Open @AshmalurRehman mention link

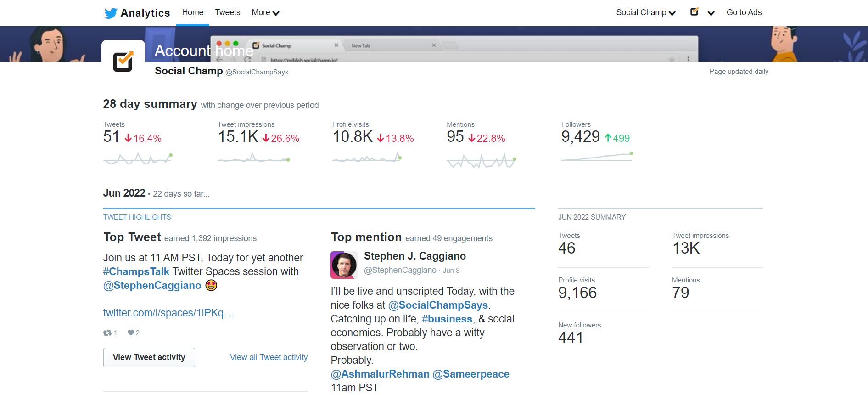(380, 374)
